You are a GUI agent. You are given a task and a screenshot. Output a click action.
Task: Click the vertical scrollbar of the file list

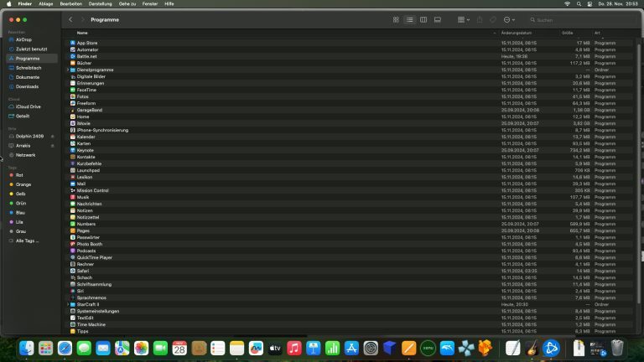[639, 173]
